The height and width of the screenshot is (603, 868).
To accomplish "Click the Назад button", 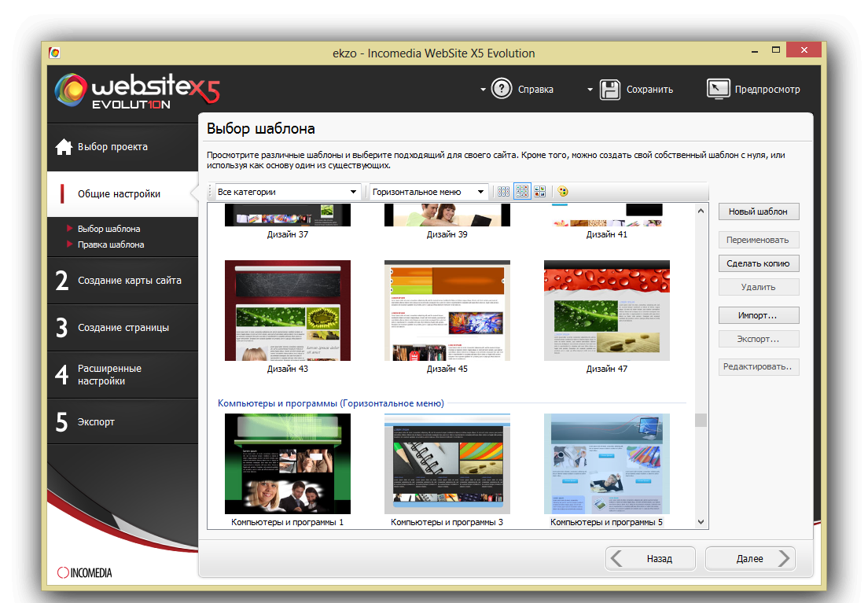I will 650,559.
